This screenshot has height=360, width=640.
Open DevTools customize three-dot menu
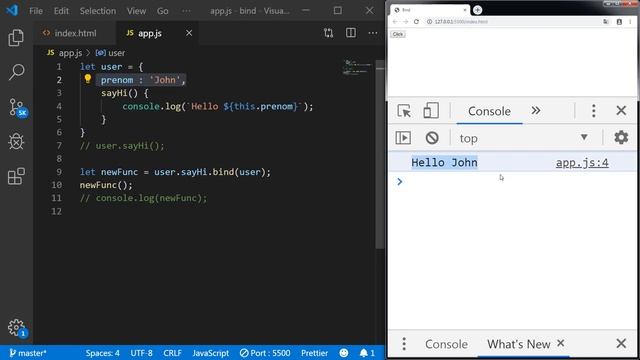pyautogui.click(x=593, y=111)
